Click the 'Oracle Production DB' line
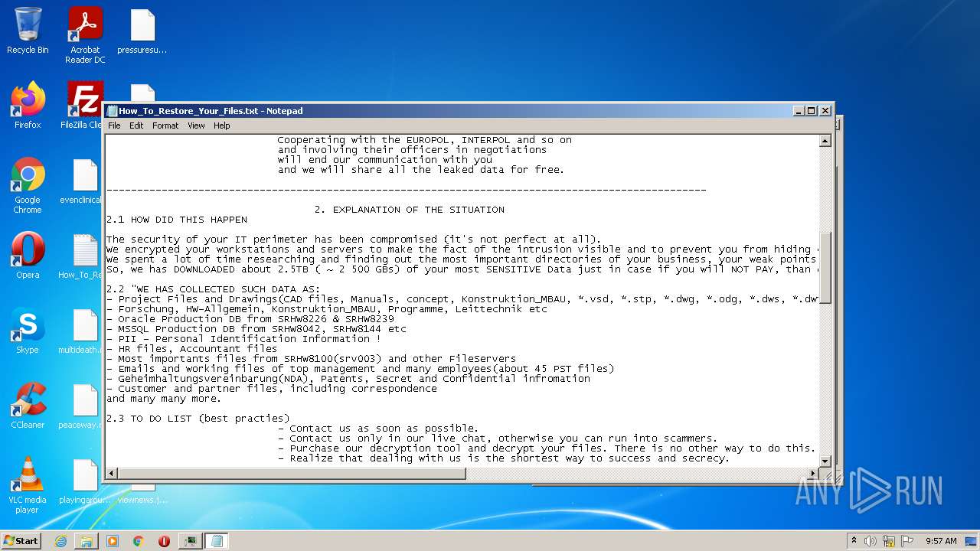Image resolution: width=980 pixels, height=551 pixels. point(250,319)
